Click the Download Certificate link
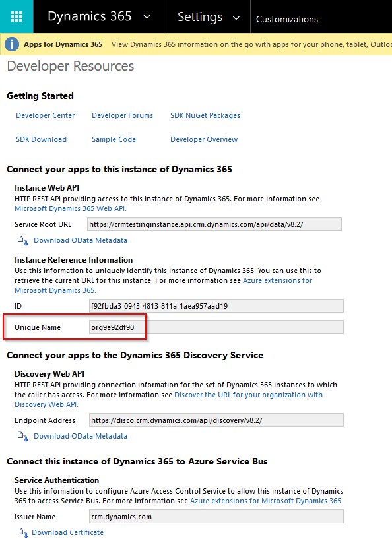 pyautogui.click(x=67, y=532)
